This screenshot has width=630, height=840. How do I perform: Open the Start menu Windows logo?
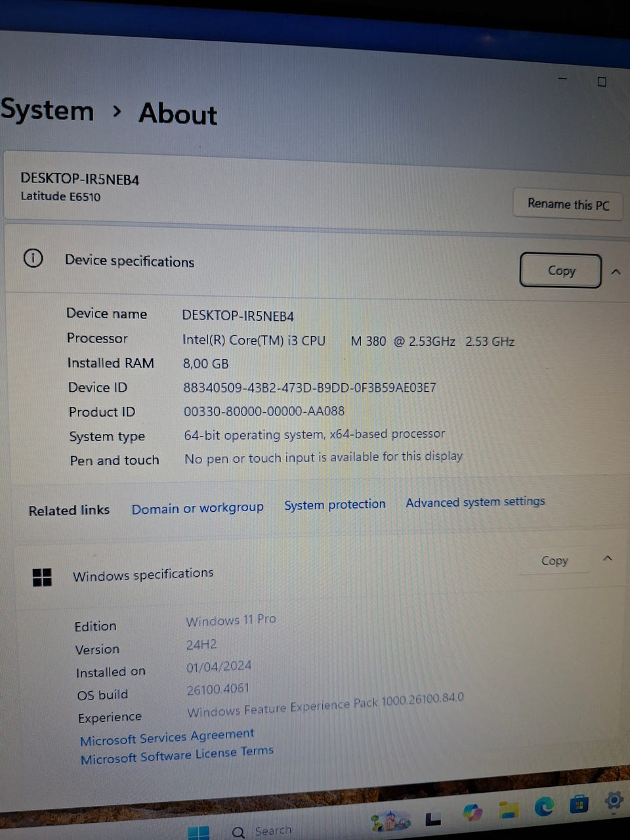tap(199, 833)
